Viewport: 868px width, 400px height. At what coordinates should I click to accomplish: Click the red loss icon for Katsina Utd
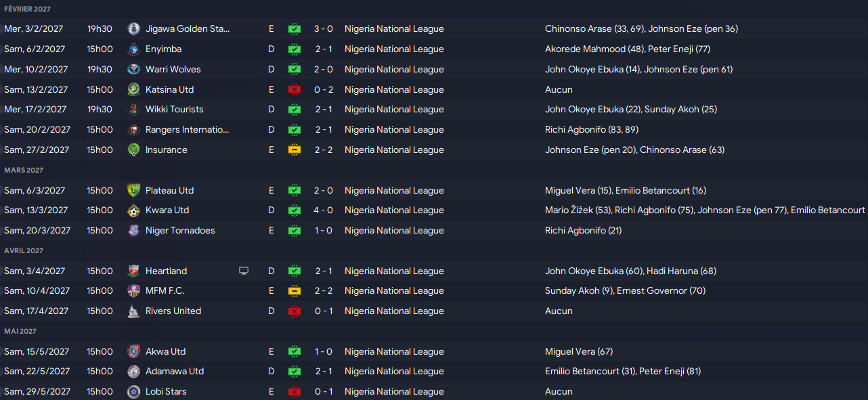click(x=295, y=89)
